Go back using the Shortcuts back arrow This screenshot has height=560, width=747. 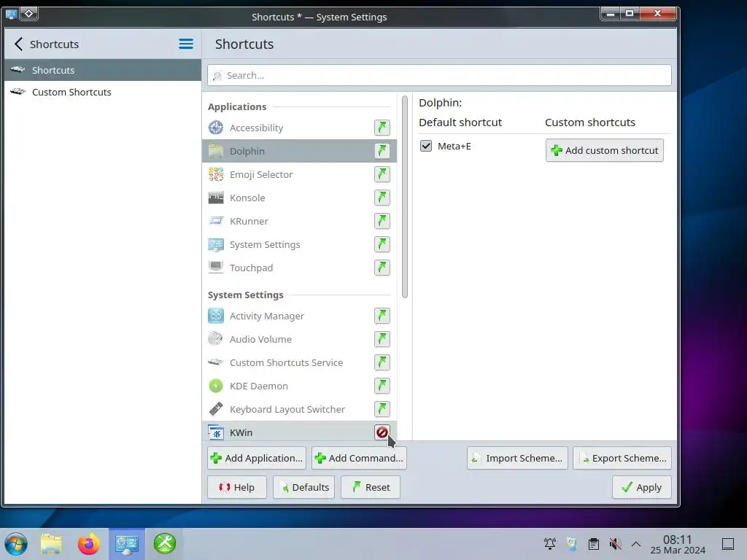pos(18,44)
